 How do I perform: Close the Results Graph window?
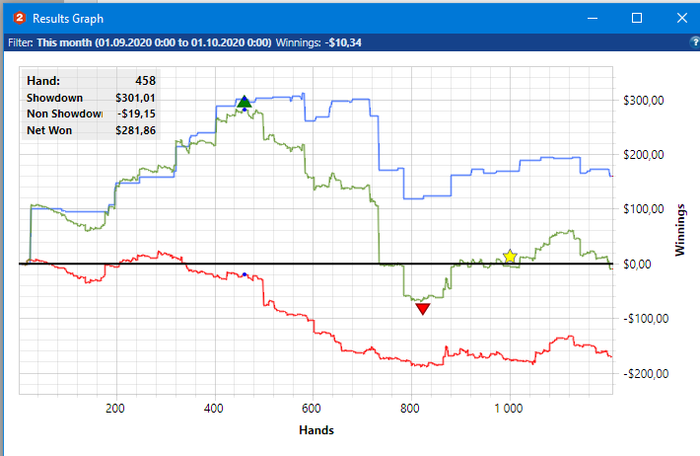coord(682,18)
